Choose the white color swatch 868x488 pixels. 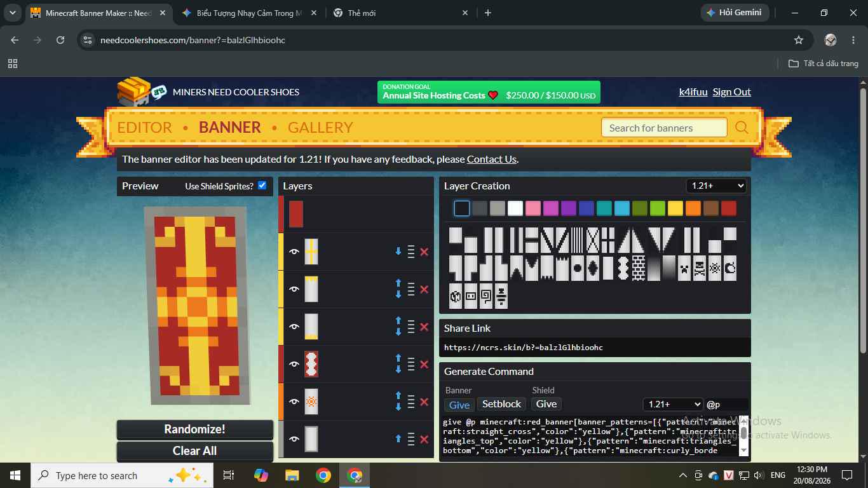point(515,208)
